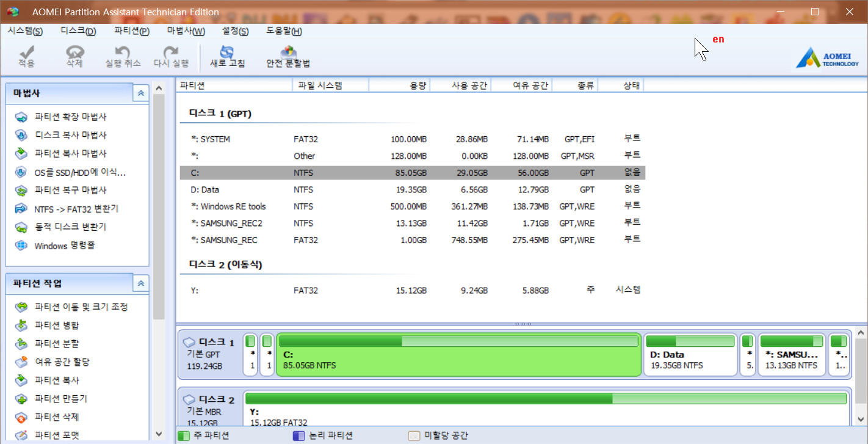This screenshot has width=868, height=444.
Task: Click the Y: 15.12GB FAT32 block
Action: (546, 409)
